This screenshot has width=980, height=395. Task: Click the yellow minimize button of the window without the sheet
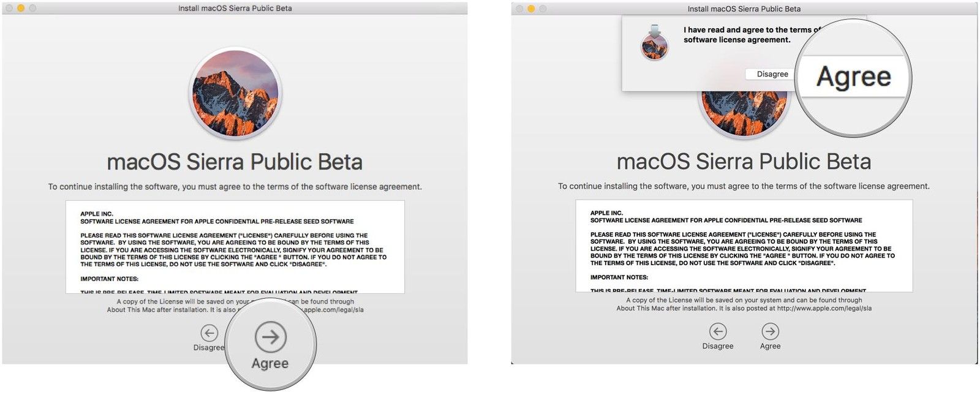[x=21, y=8]
